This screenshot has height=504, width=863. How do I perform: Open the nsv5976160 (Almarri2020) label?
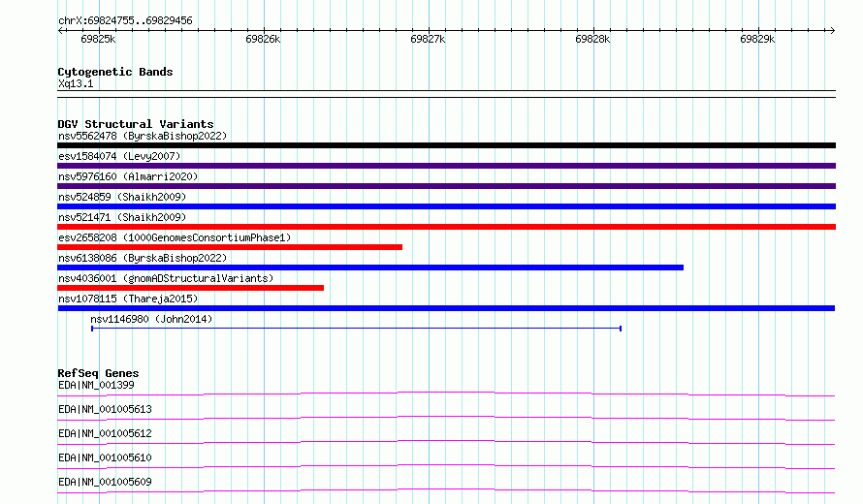point(128,176)
